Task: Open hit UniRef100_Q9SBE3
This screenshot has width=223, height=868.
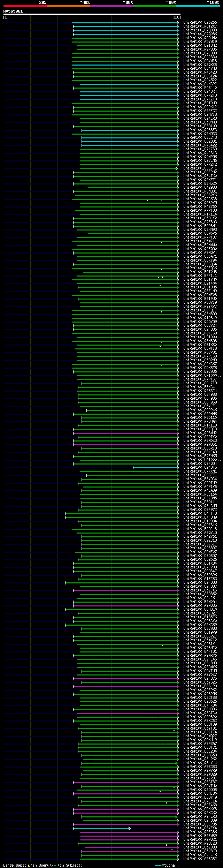Action: (200, 130)
